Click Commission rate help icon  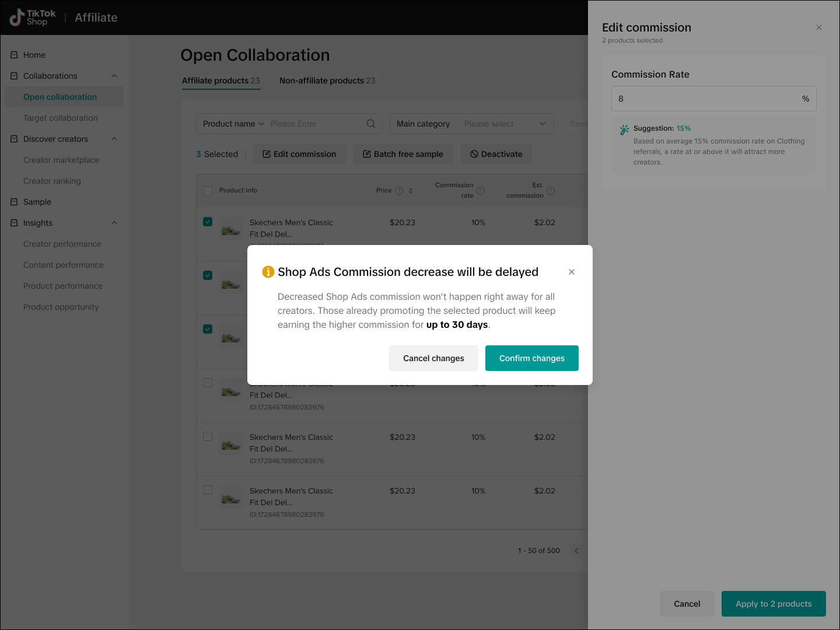(x=481, y=191)
